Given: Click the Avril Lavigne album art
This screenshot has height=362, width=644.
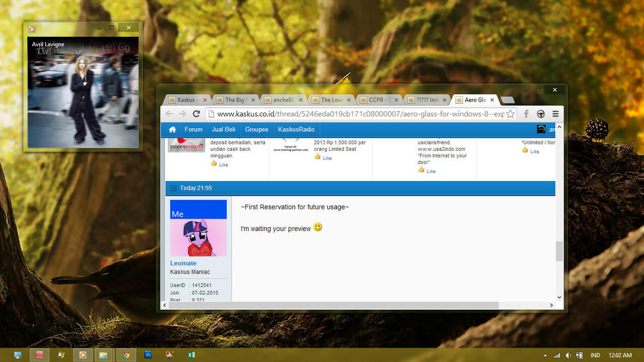Looking at the screenshot, I should (x=83, y=93).
